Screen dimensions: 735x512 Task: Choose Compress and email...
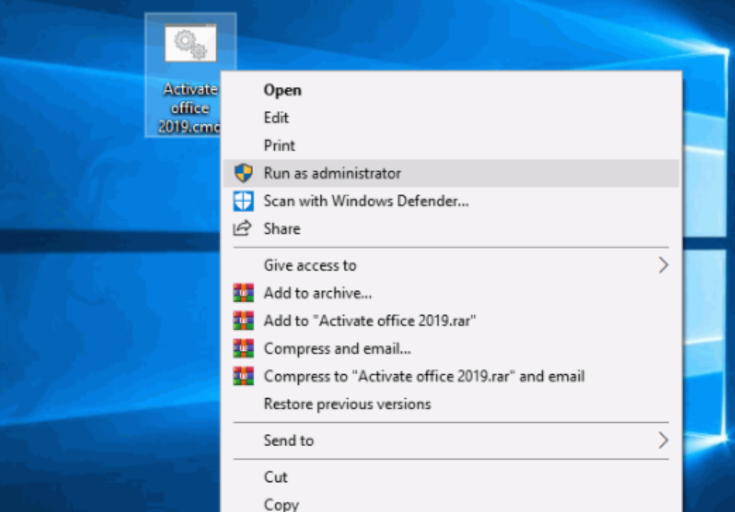pyautogui.click(x=451, y=348)
